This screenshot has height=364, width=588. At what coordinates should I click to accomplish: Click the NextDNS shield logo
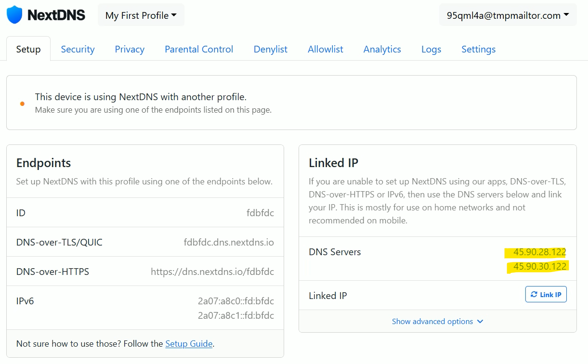coord(14,15)
